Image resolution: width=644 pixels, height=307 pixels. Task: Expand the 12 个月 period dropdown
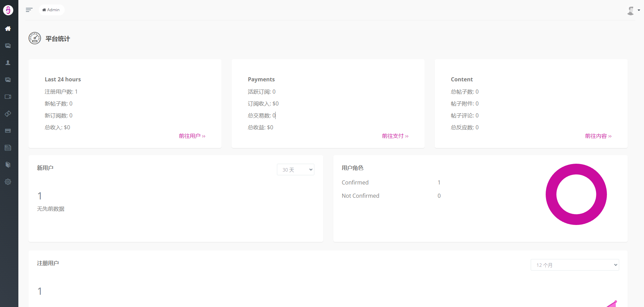[x=575, y=265]
